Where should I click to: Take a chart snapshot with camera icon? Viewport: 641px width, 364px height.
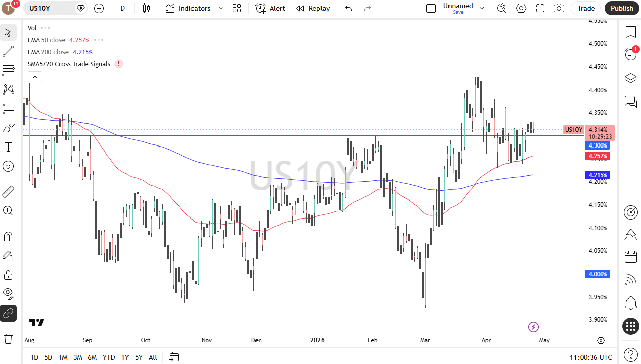point(559,8)
